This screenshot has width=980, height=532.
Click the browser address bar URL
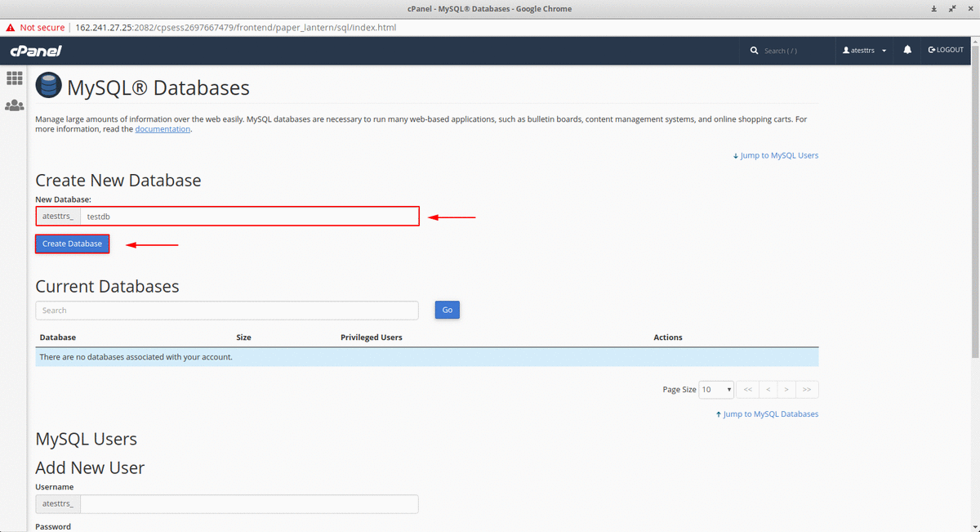[x=235, y=27]
